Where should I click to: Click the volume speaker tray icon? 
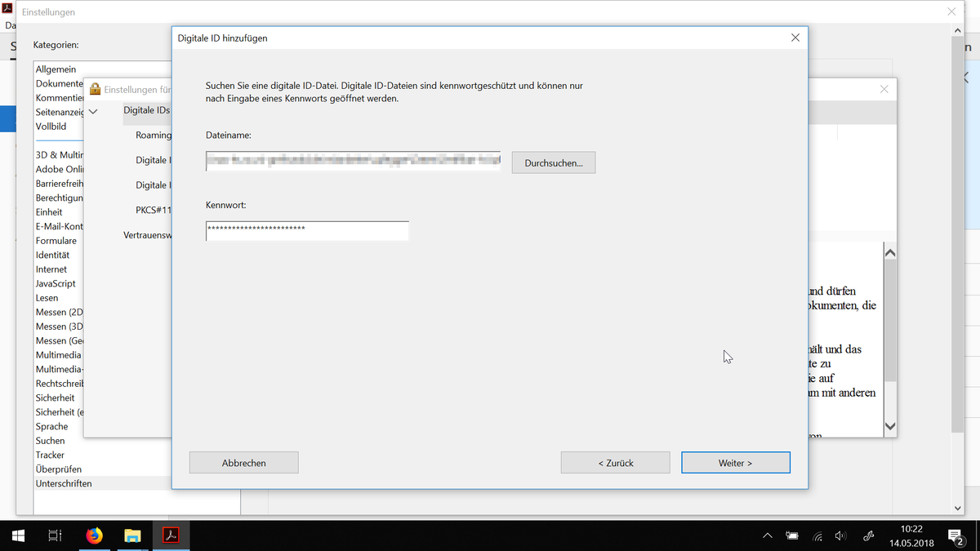coord(841,536)
